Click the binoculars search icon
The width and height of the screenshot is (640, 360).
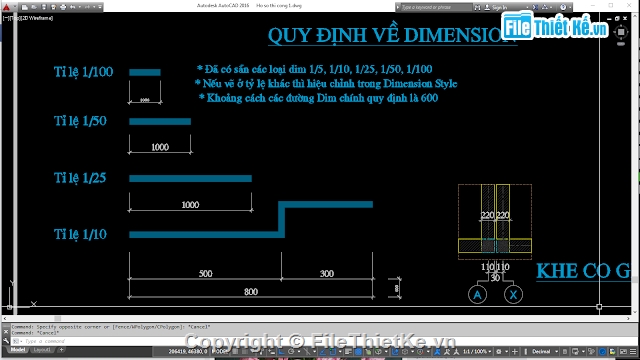point(477,7)
